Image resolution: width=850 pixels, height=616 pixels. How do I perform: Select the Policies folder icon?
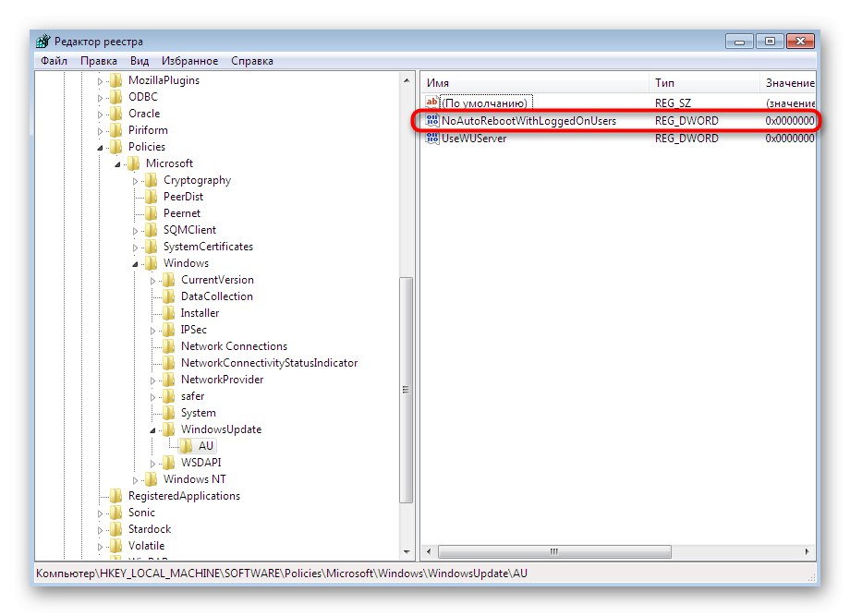click(x=116, y=147)
